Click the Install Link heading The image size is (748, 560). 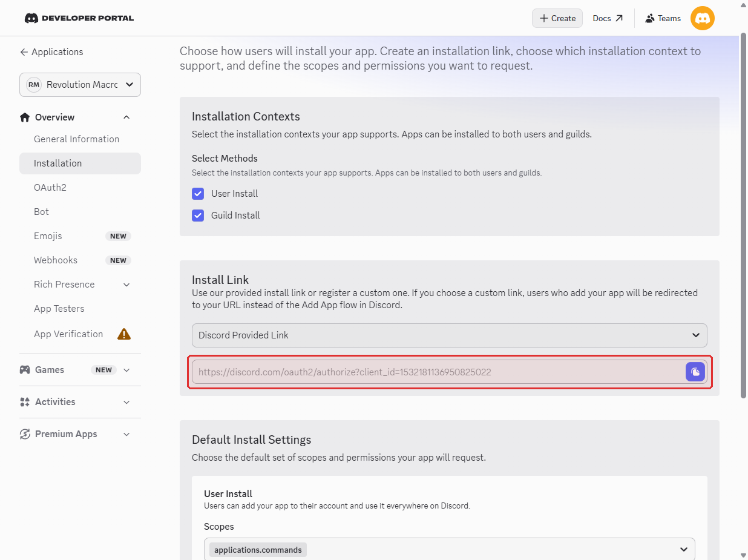pos(220,280)
